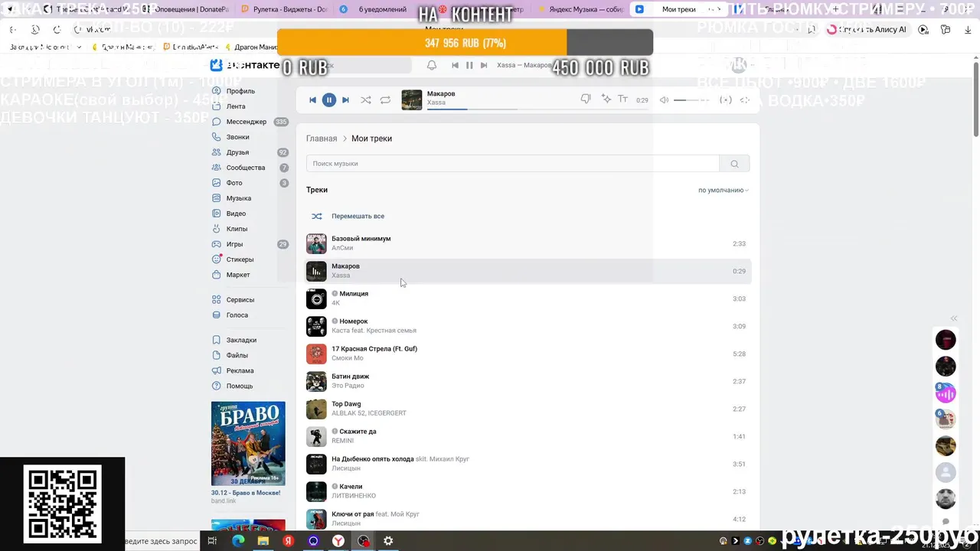This screenshot has width=980, height=551.
Task: Click the Сервисы sidebar icon
Action: point(217,300)
